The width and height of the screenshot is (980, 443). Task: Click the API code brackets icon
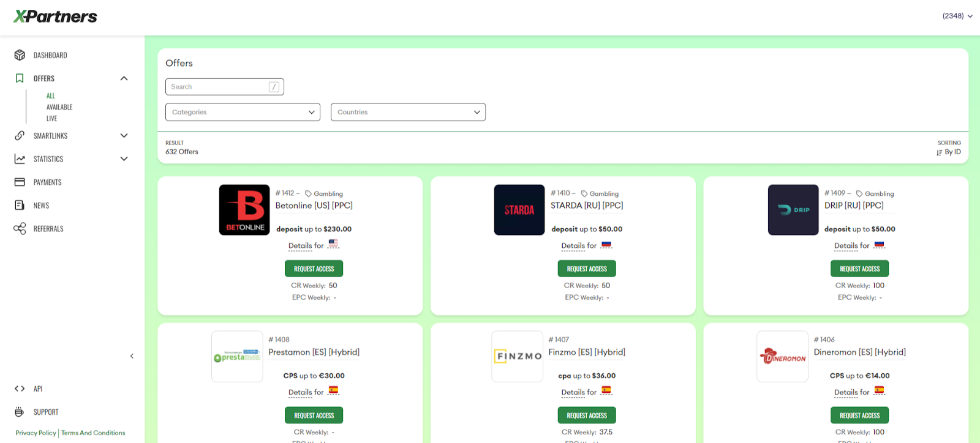pos(20,389)
